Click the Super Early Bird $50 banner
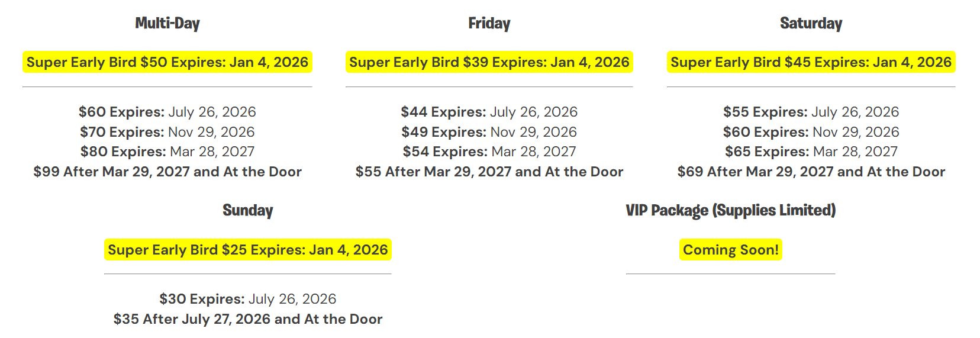980x338 pixels. pyautogui.click(x=167, y=62)
